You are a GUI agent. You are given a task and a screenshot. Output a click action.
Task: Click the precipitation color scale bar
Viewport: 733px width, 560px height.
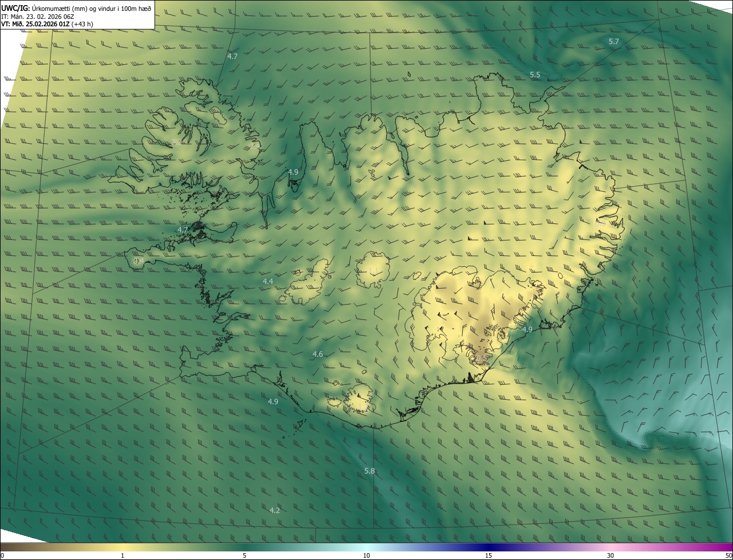(x=366, y=547)
